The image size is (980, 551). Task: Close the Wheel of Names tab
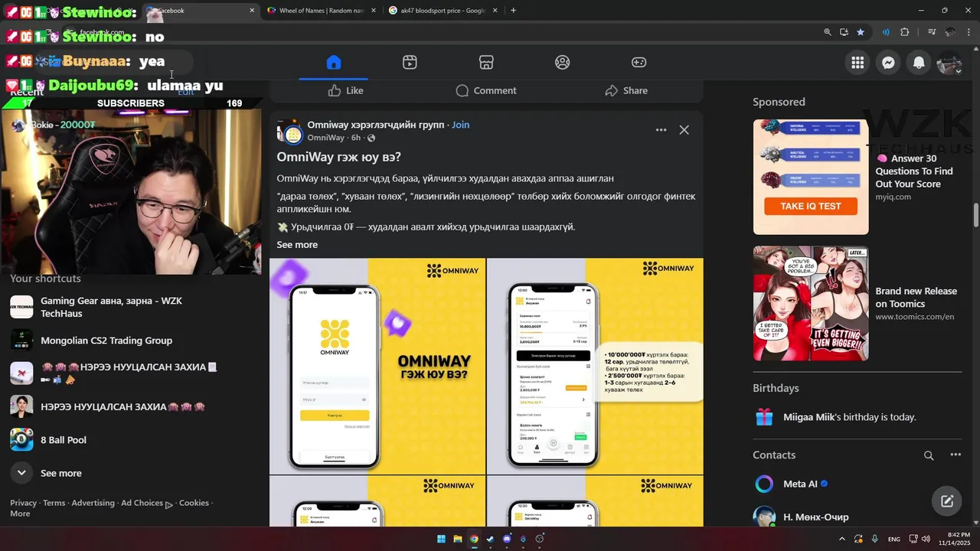373,11
